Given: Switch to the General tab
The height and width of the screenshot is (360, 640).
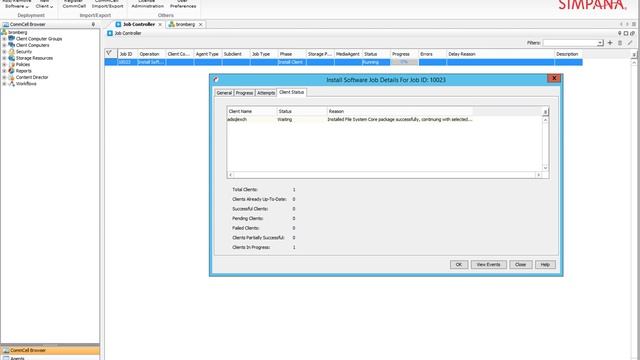Looking at the screenshot, I should click(224, 93).
